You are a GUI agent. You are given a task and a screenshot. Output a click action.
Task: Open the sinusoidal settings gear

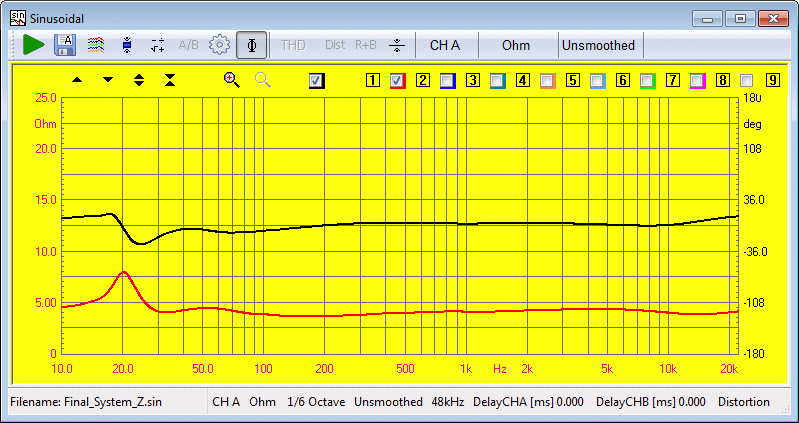(220, 45)
